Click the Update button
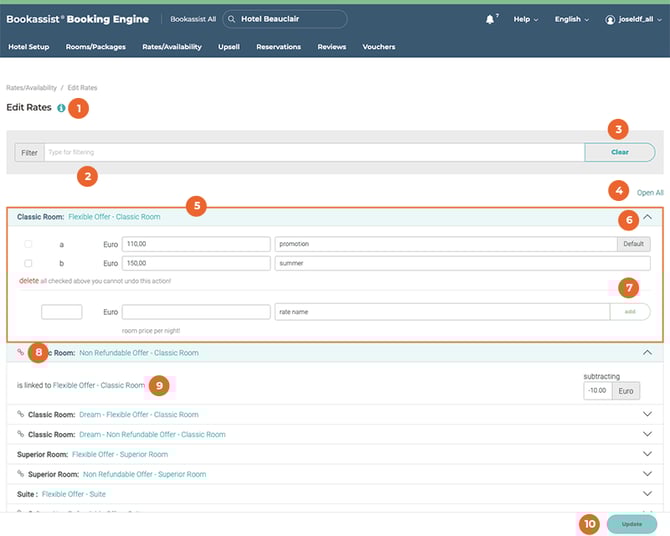 pyautogui.click(x=631, y=524)
